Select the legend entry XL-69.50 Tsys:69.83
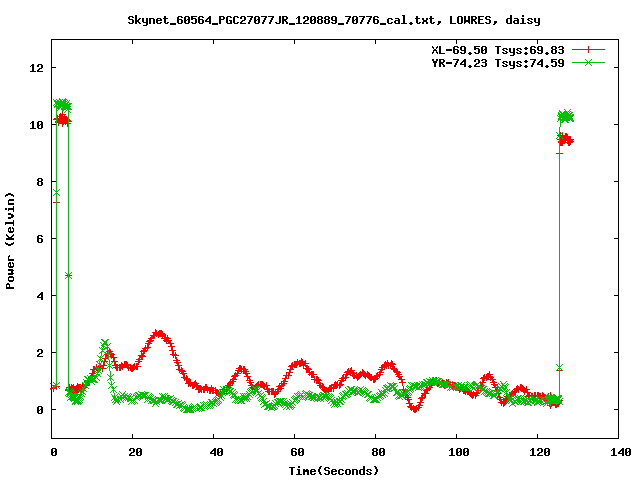Screen dimensions: 640x480 point(498,50)
